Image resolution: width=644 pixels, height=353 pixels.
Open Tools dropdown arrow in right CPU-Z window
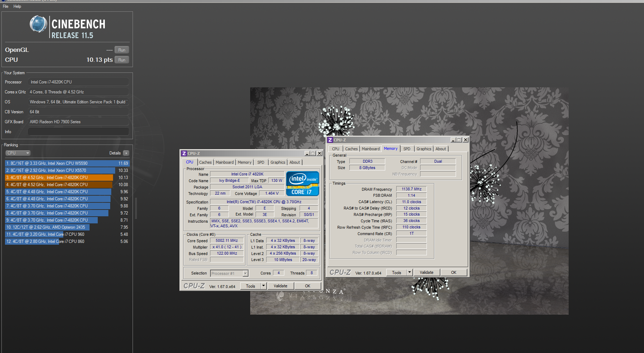[409, 272]
